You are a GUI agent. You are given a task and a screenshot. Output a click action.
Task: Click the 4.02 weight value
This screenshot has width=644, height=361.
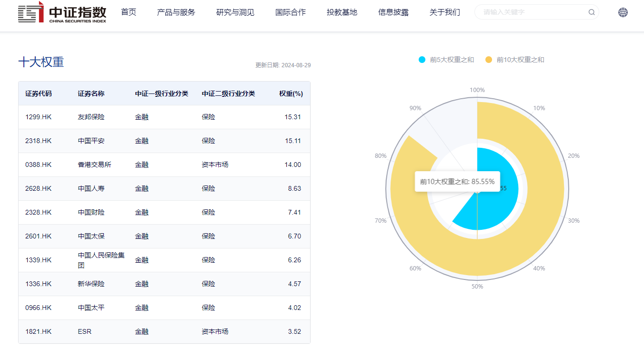pyautogui.click(x=294, y=308)
